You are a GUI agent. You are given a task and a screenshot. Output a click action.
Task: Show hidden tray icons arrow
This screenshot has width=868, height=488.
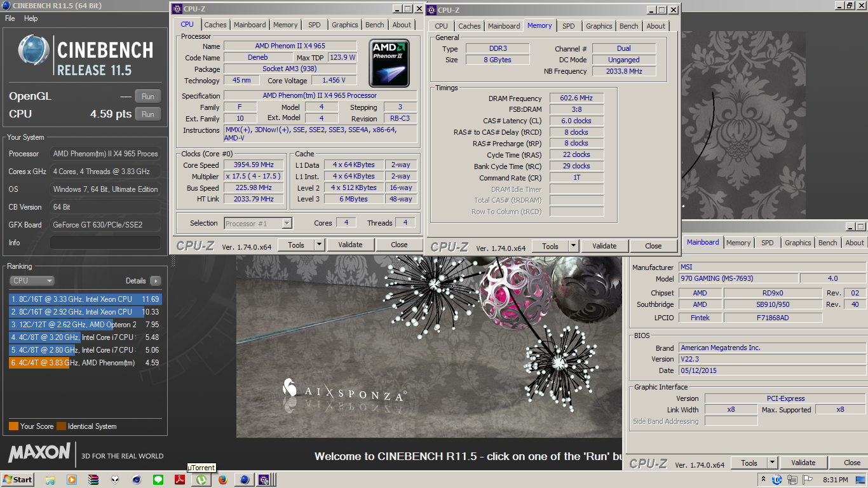click(x=763, y=479)
